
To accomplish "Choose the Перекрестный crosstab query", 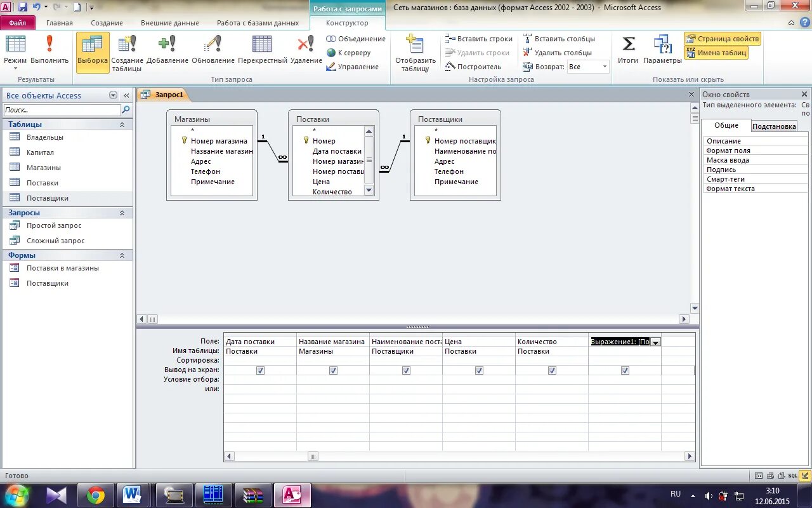I will pyautogui.click(x=263, y=51).
